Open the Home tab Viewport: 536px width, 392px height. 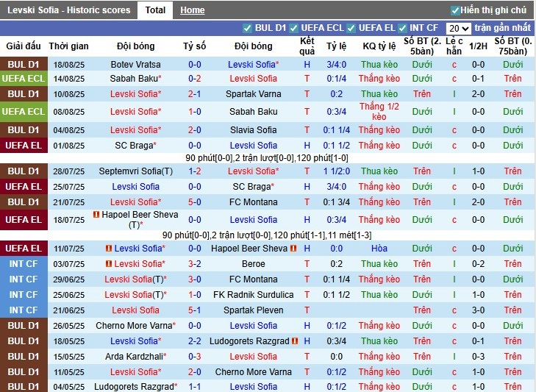[x=193, y=10]
